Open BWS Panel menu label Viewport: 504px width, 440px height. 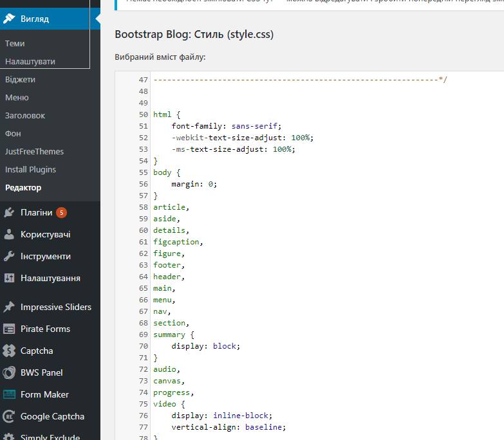pos(42,372)
